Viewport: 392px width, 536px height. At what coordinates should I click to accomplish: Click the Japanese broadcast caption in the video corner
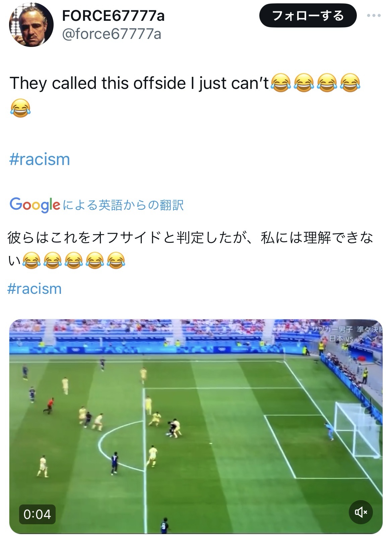tap(346, 333)
